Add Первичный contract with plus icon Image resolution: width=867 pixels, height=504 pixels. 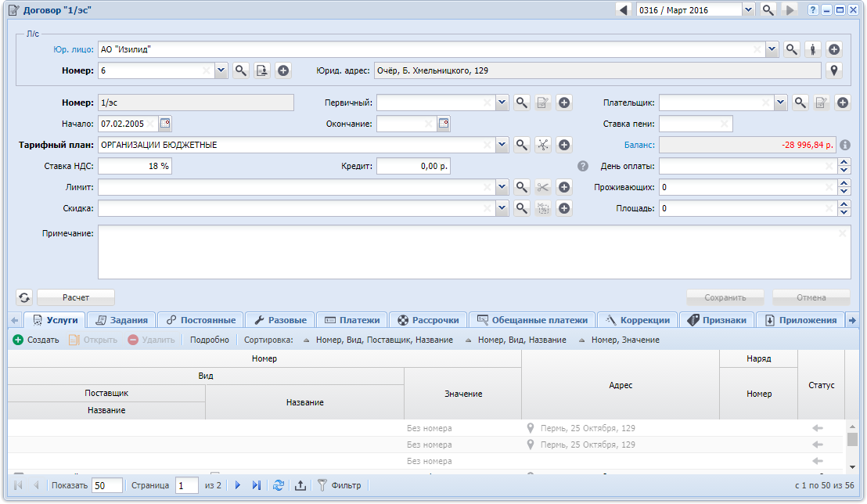[x=564, y=103]
